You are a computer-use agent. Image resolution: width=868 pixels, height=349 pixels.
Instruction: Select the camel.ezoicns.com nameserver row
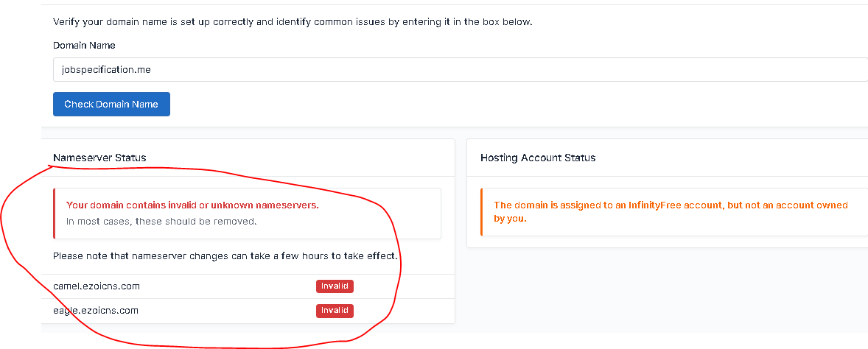click(x=248, y=286)
